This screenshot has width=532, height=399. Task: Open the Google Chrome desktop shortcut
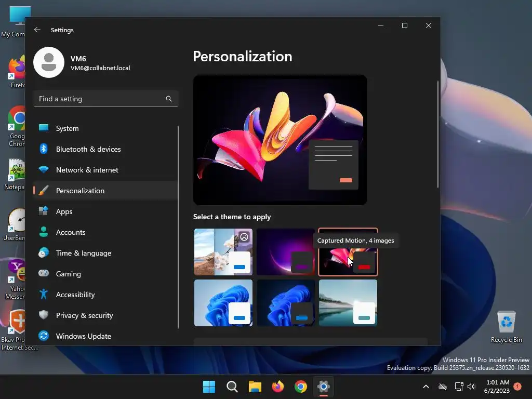17,127
